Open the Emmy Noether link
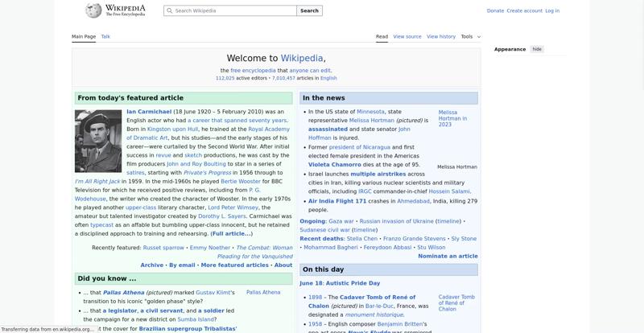The width and height of the screenshot is (644, 333). pos(210,248)
